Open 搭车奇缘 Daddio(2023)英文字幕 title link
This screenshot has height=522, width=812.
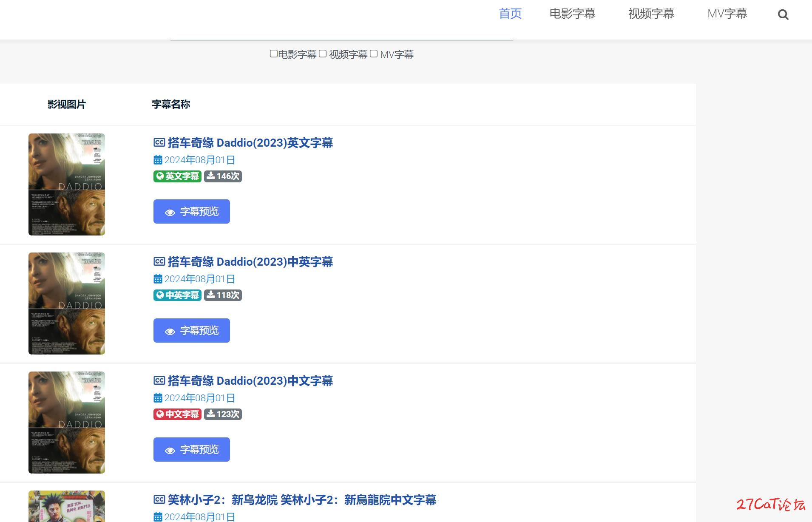[250, 143]
